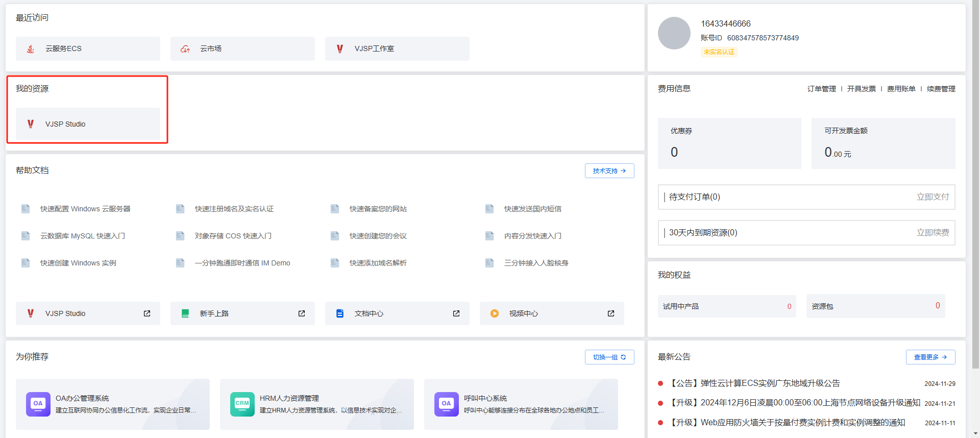
Task: Open 费用账单 in 费用信息
Action: coord(901,89)
